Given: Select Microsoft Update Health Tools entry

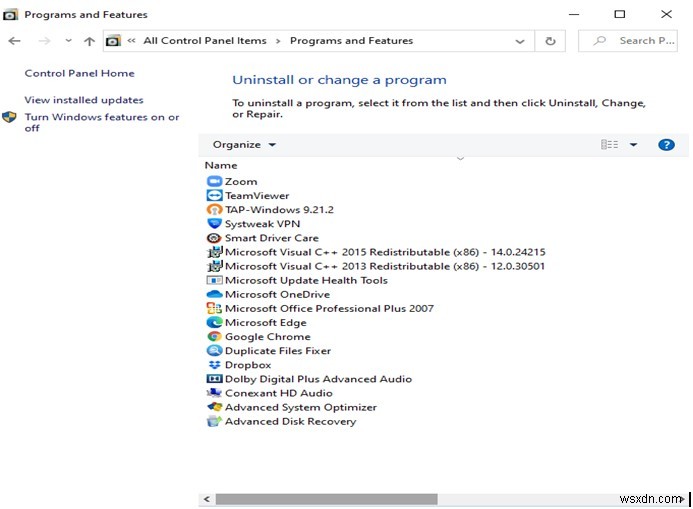Looking at the screenshot, I should click(x=306, y=281).
